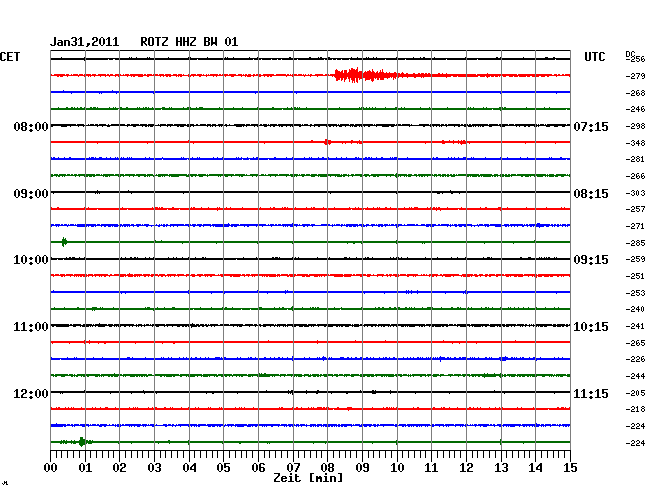Click the DC offset value -218
Viewport: 650px width, 494px height.
pos(635,409)
